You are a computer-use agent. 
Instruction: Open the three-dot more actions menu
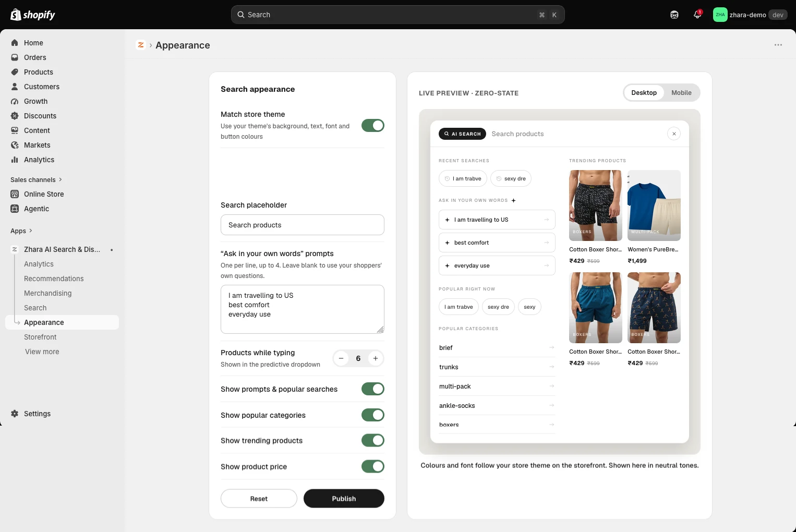778,45
